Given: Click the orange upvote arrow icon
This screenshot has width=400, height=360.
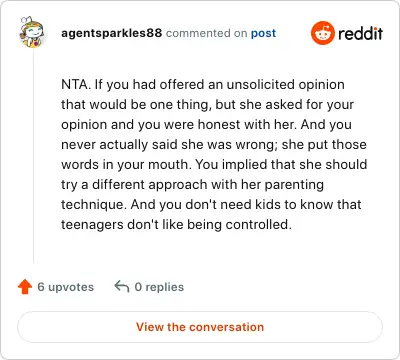Looking at the screenshot, I should [x=25, y=287].
